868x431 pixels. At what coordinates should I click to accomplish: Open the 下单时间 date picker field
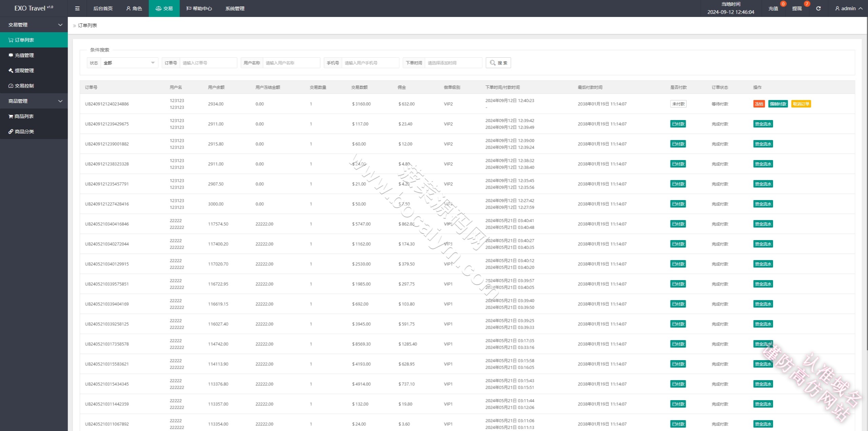click(453, 63)
